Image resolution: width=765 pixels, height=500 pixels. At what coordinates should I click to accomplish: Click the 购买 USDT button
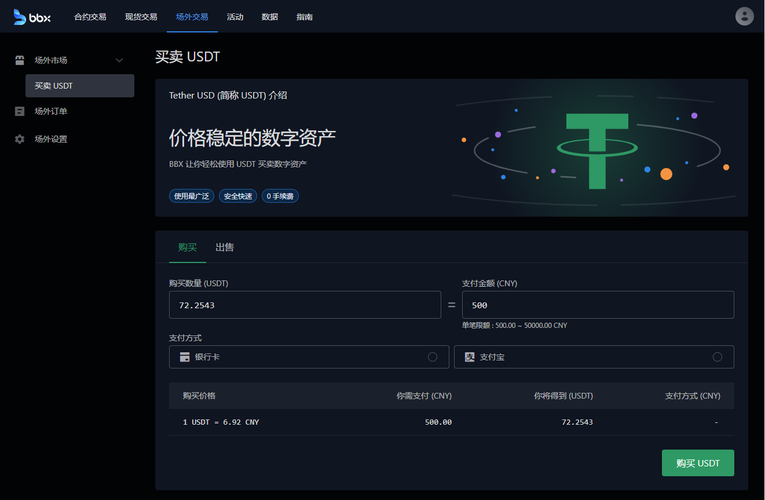click(698, 463)
